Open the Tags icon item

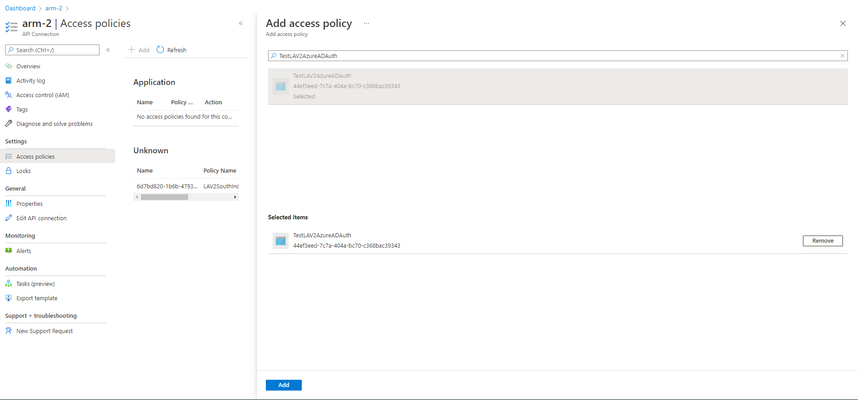[x=8, y=109]
